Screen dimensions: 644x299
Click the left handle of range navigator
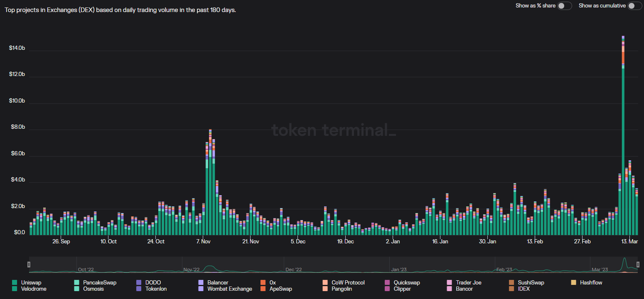pyautogui.click(x=29, y=265)
